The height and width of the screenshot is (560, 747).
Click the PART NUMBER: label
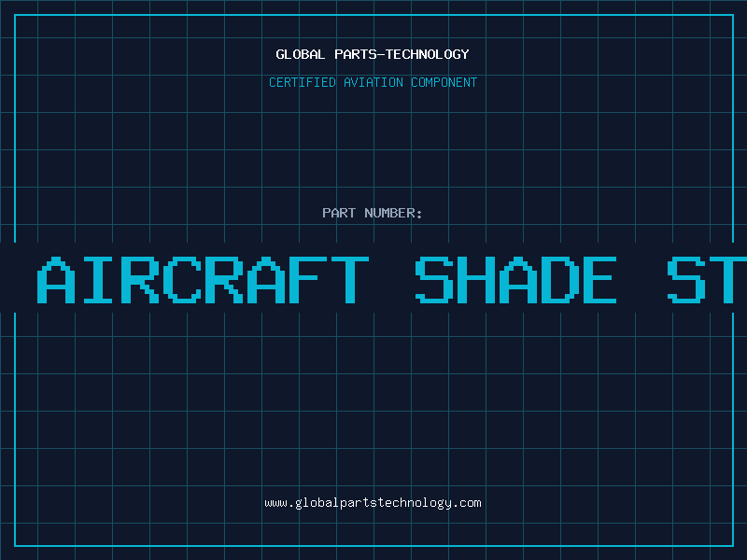[x=372, y=213]
